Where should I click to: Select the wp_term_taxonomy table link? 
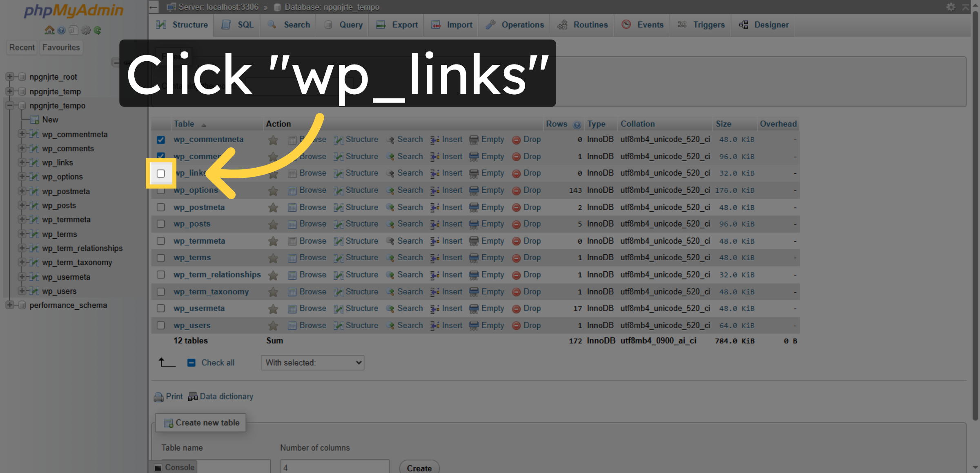211,291
